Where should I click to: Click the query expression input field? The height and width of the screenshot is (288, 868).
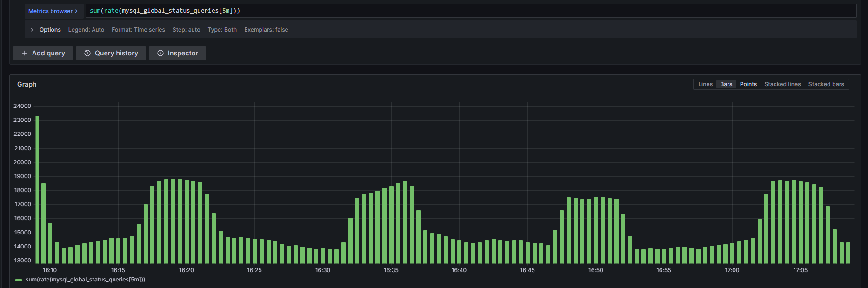(x=471, y=11)
